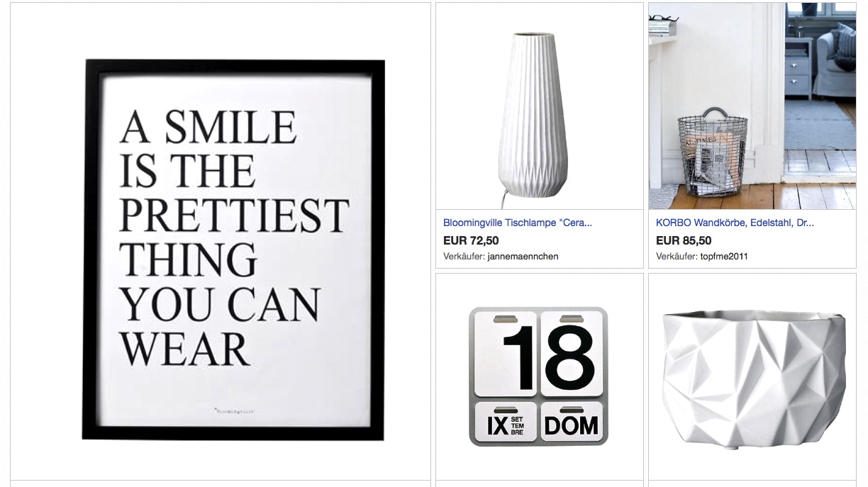Click the small brand caption on poster
Image resolution: width=868 pixels, height=487 pixels.
234,410
